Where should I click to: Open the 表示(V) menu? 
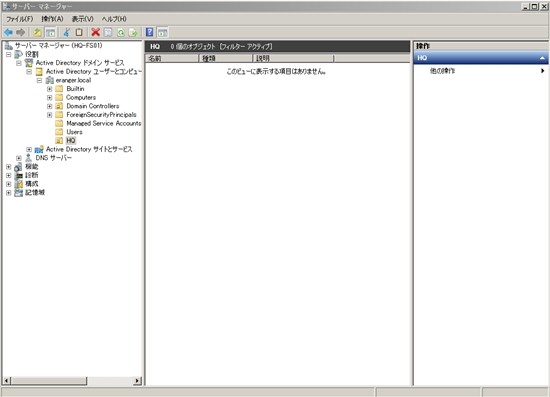coord(83,19)
